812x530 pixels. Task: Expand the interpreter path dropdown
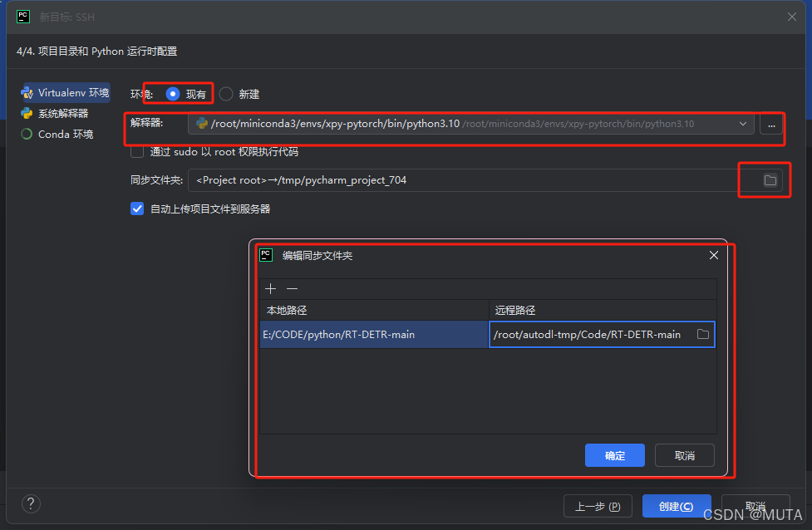(x=742, y=124)
